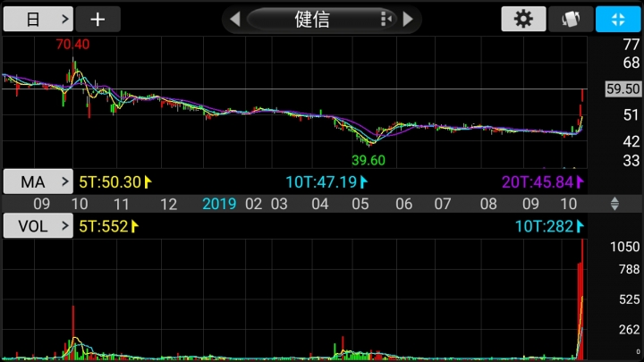Click the 2019 year marker on timeline
This screenshot has width=644, height=362.
[x=219, y=204]
